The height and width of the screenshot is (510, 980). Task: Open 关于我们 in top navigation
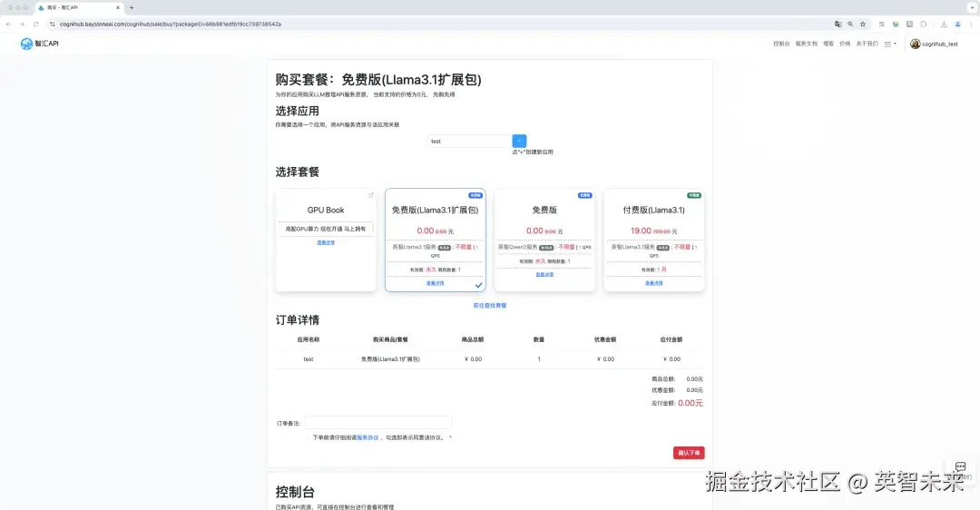pyautogui.click(x=867, y=44)
